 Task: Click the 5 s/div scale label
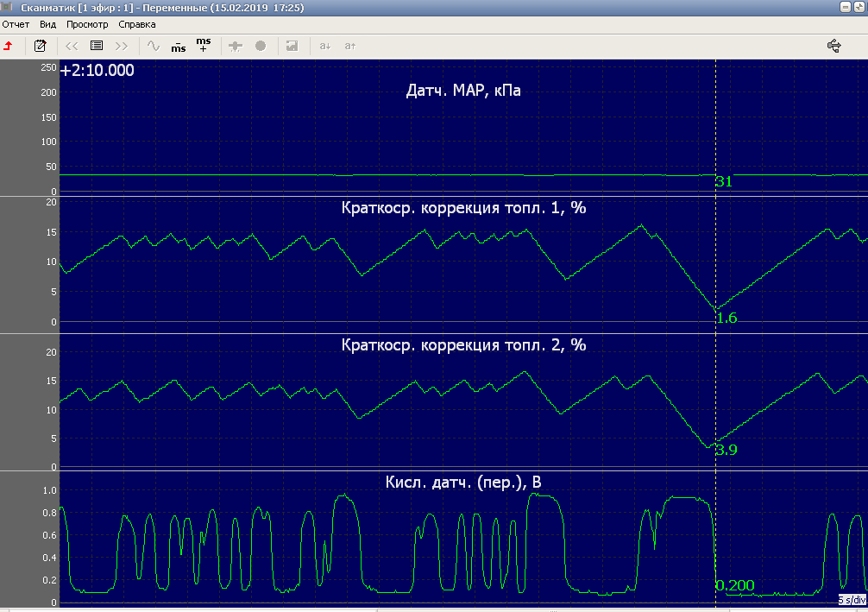[x=852, y=599]
